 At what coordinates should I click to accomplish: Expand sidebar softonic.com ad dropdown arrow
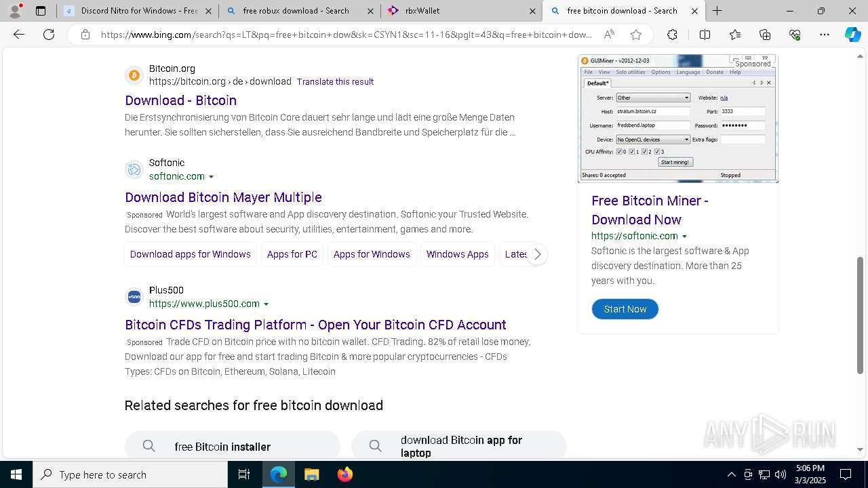click(684, 237)
